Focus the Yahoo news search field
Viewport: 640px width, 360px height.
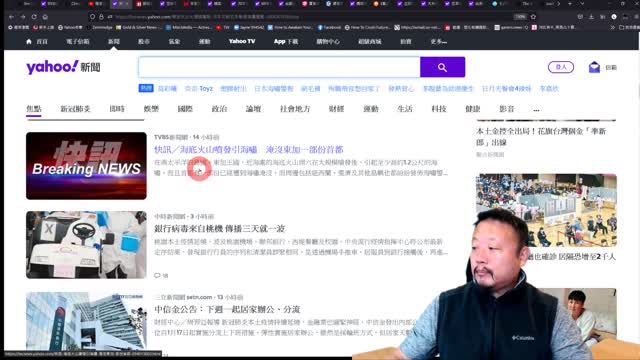point(279,67)
